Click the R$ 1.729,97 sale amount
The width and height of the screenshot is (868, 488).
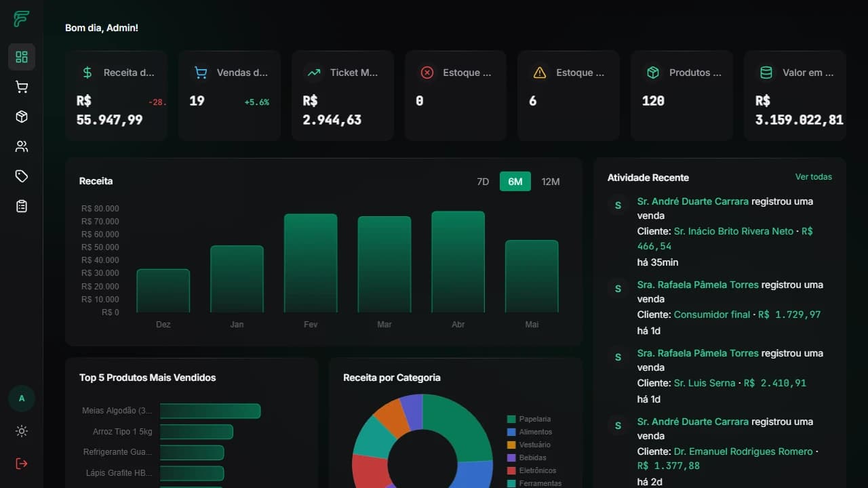pyautogui.click(x=789, y=314)
